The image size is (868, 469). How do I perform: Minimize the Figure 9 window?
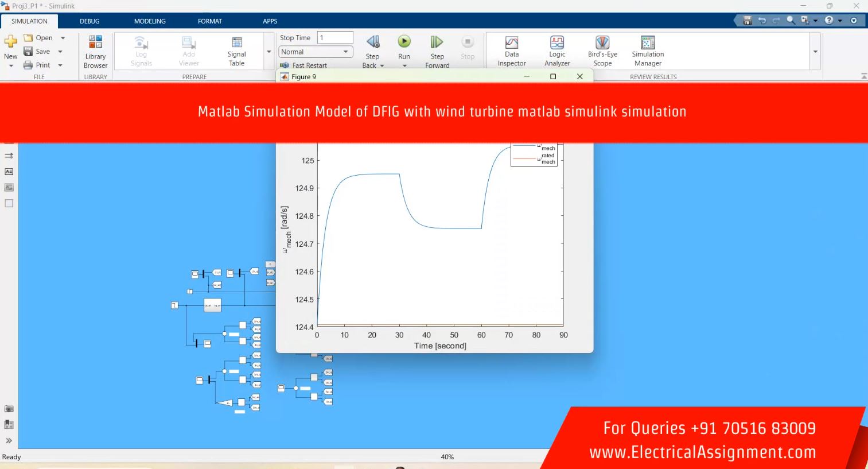(527, 76)
